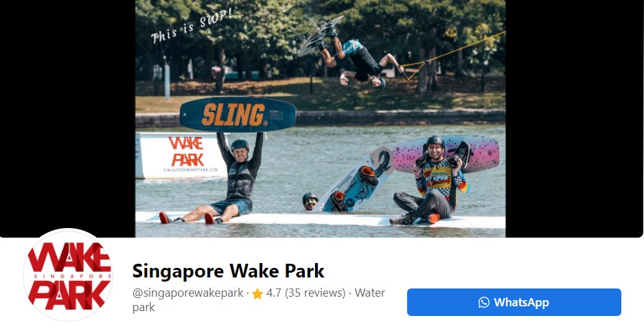Screen dimensions: 644x329
Task: Open the Wake Park Singapore profile picture
Action: (68, 275)
